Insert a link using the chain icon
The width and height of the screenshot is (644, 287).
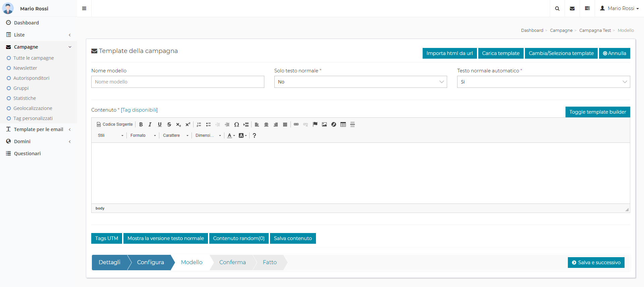pos(296,124)
